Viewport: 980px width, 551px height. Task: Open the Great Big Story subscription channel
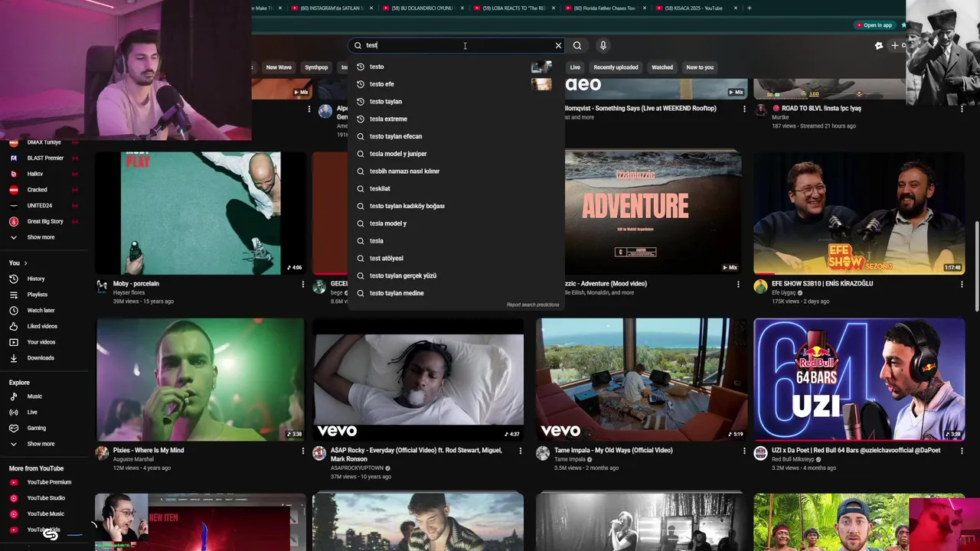pos(44,221)
